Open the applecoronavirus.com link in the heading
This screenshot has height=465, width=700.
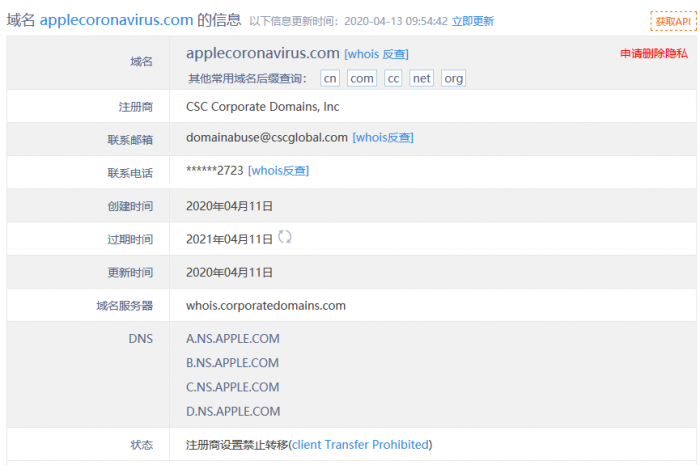[x=116, y=20]
